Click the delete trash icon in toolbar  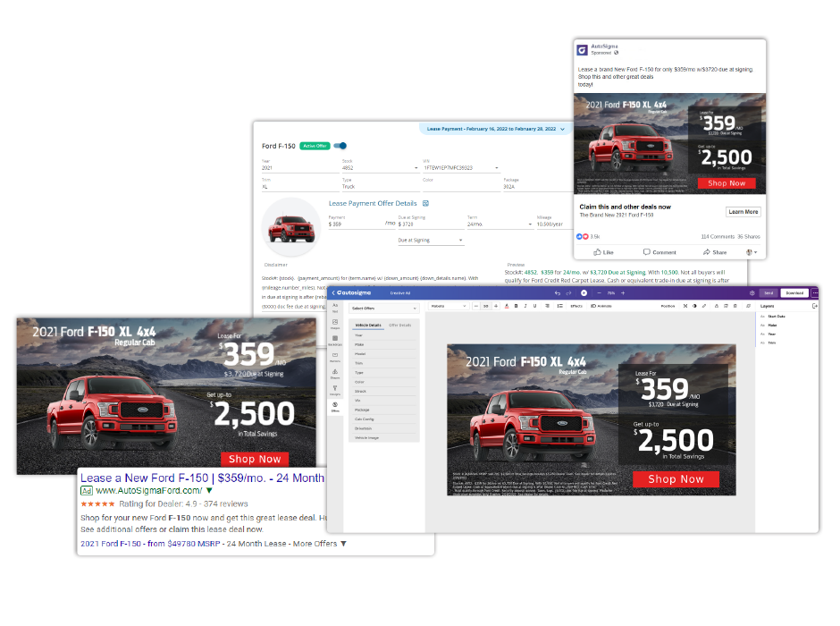click(735, 306)
